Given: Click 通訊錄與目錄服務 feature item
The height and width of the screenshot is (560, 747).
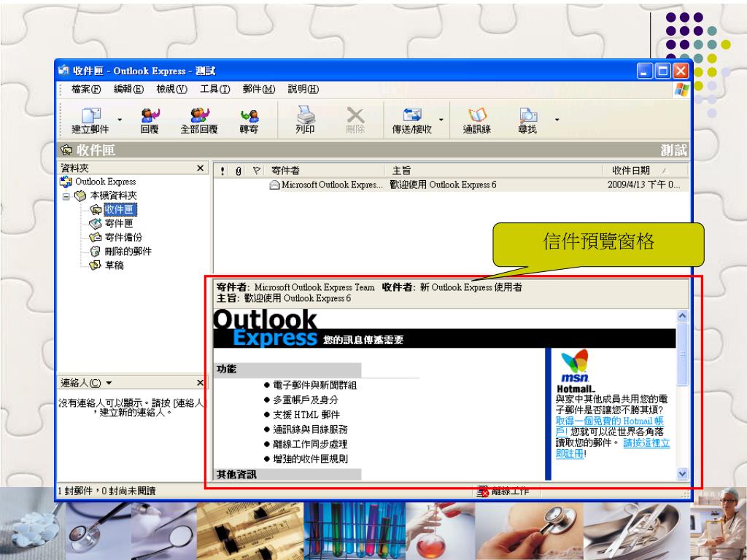Looking at the screenshot, I should (x=310, y=429).
